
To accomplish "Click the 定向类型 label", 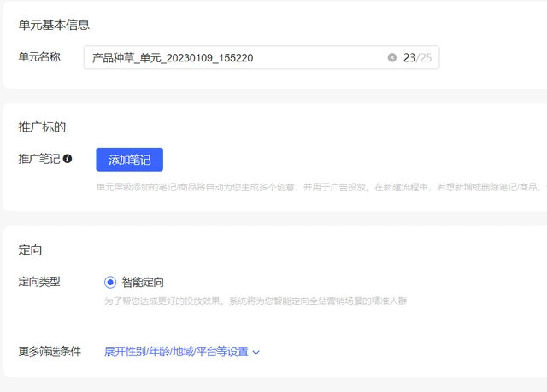I will point(39,281).
